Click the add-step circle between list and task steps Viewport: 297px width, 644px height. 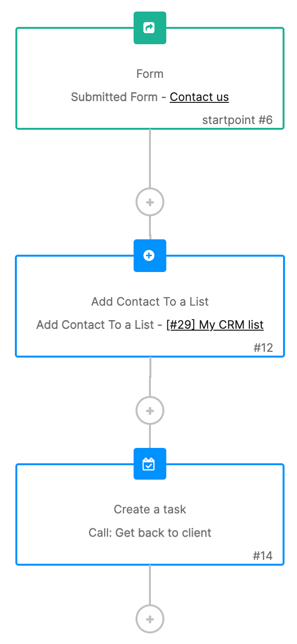tap(149, 410)
